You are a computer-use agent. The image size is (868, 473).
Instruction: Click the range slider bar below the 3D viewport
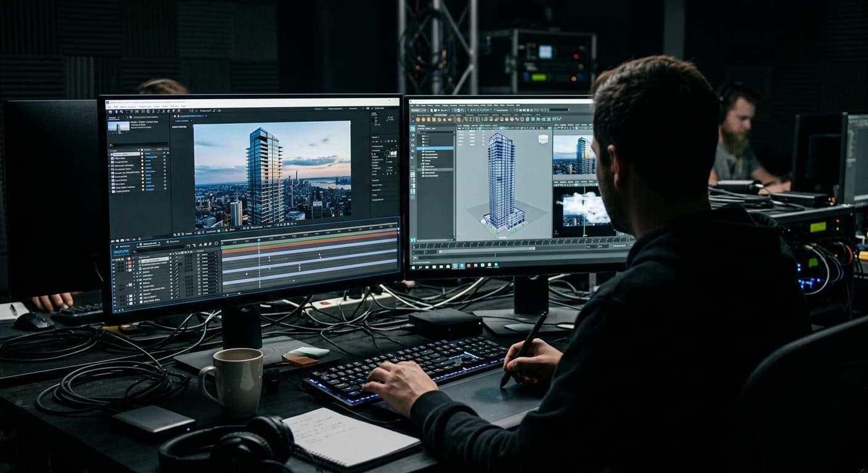[487, 249]
